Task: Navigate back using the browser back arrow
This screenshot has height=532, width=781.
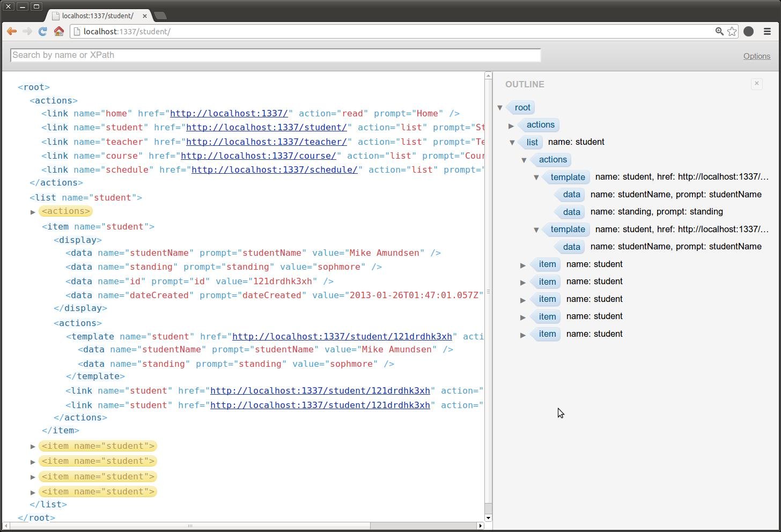Action: (12, 31)
